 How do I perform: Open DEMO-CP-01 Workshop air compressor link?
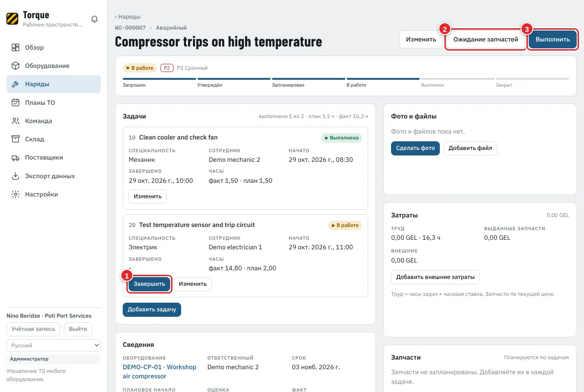click(x=159, y=371)
